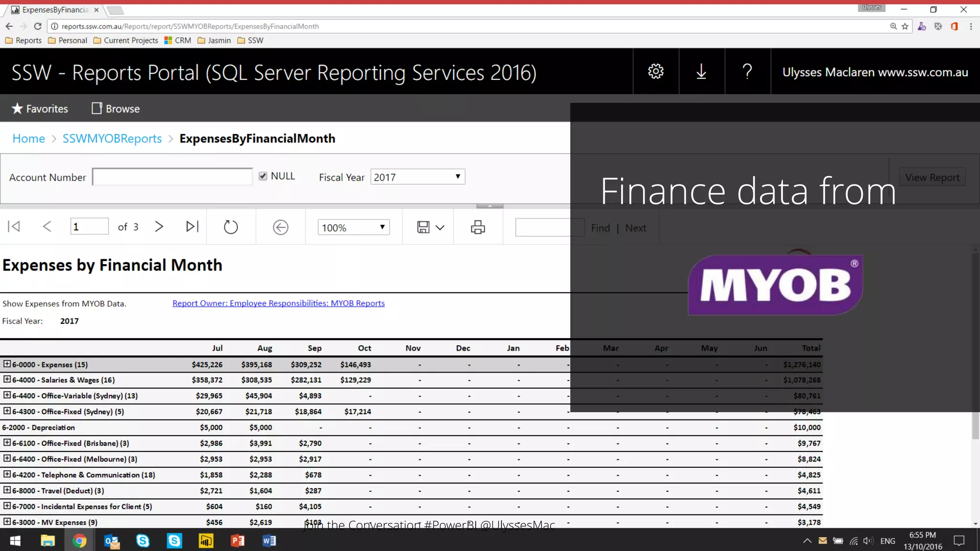Image resolution: width=980 pixels, height=551 pixels.
Task: Open PowerPoint from taskbar
Action: point(237,540)
